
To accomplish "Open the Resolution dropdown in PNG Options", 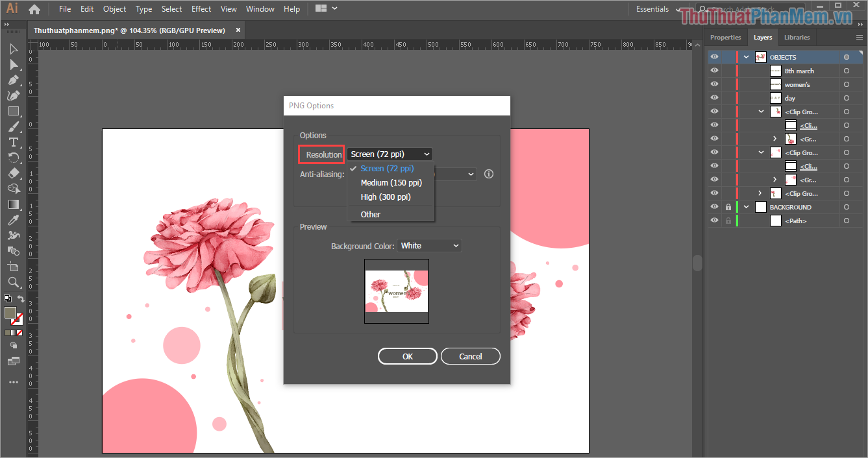I will tap(390, 154).
